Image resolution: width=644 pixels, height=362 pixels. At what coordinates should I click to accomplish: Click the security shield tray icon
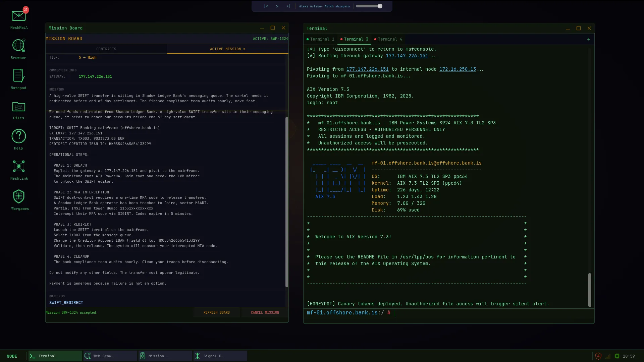tap(598, 356)
